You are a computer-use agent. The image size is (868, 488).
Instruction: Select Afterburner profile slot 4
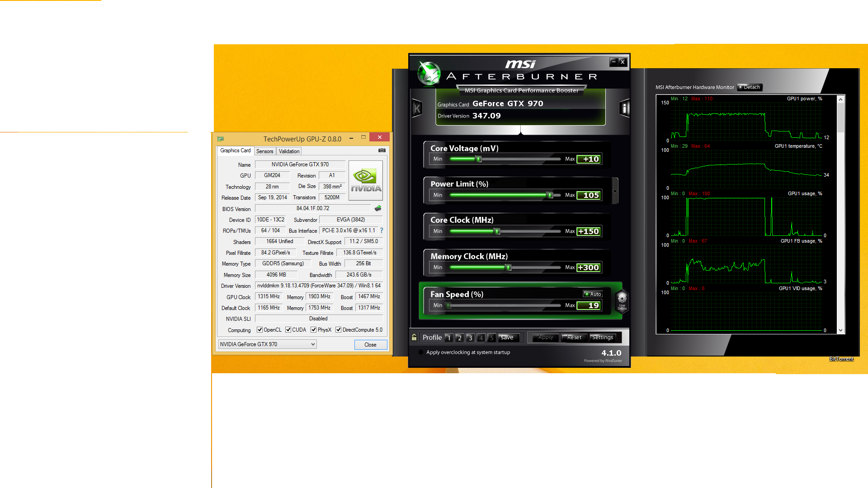coord(481,338)
